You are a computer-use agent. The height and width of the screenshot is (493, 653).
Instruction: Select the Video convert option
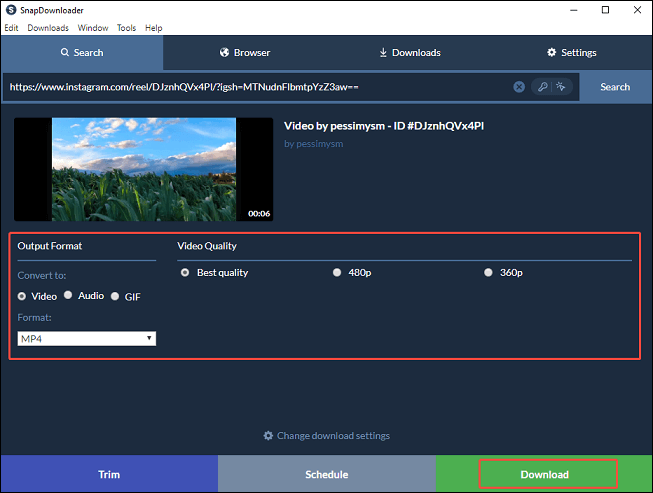click(x=22, y=296)
